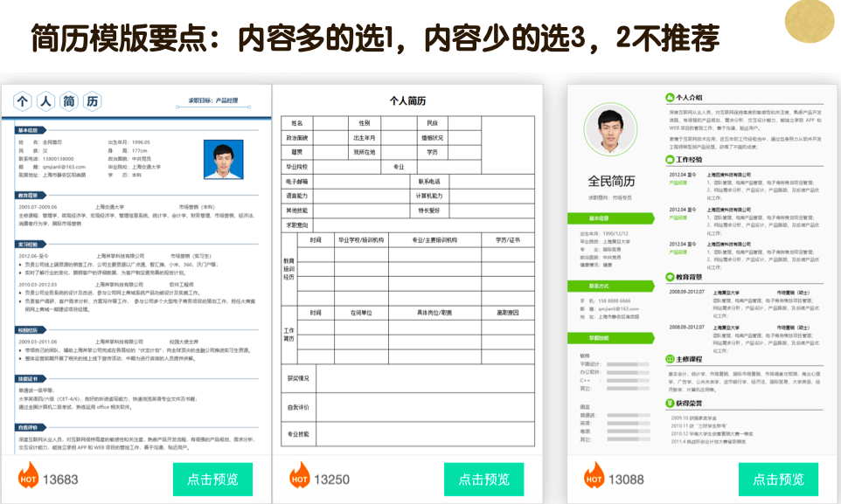Click 普通话 language progress bar

coord(628,416)
